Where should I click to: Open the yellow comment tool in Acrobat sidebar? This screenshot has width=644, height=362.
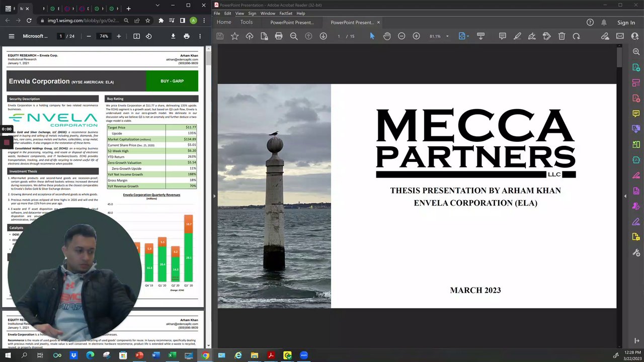click(636, 114)
